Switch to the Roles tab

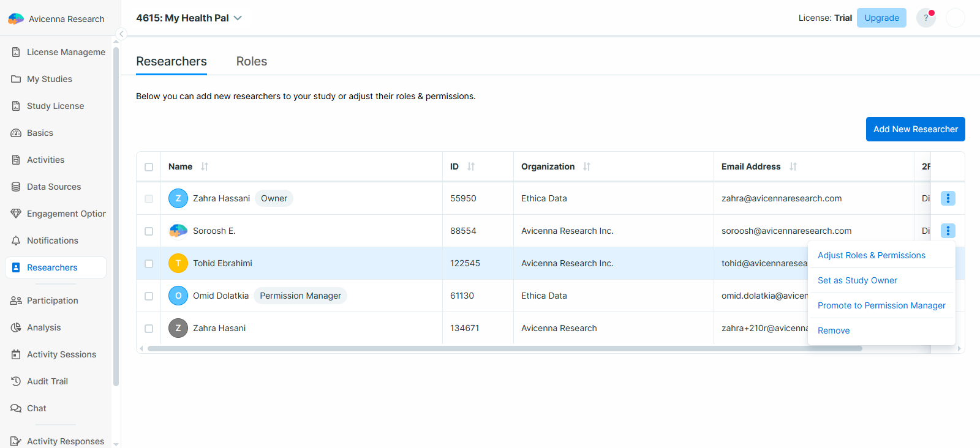(251, 61)
